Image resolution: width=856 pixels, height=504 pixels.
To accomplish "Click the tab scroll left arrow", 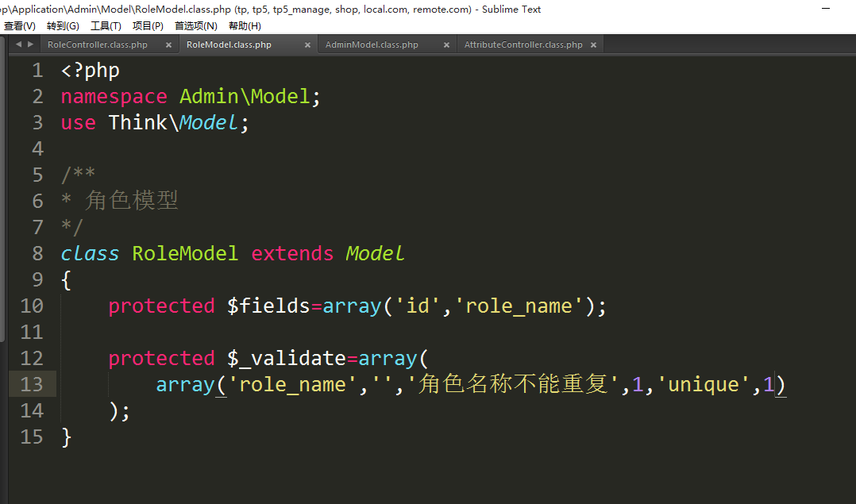I will tap(19, 44).
